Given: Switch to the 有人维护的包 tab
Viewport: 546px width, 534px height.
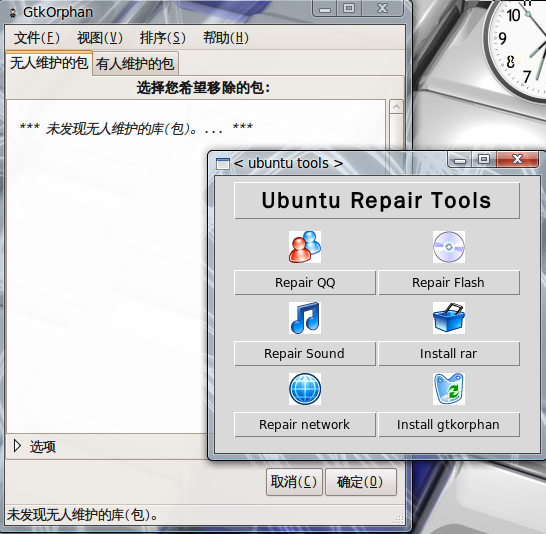Looking at the screenshot, I should pyautogui.click(x=135, y=64).
